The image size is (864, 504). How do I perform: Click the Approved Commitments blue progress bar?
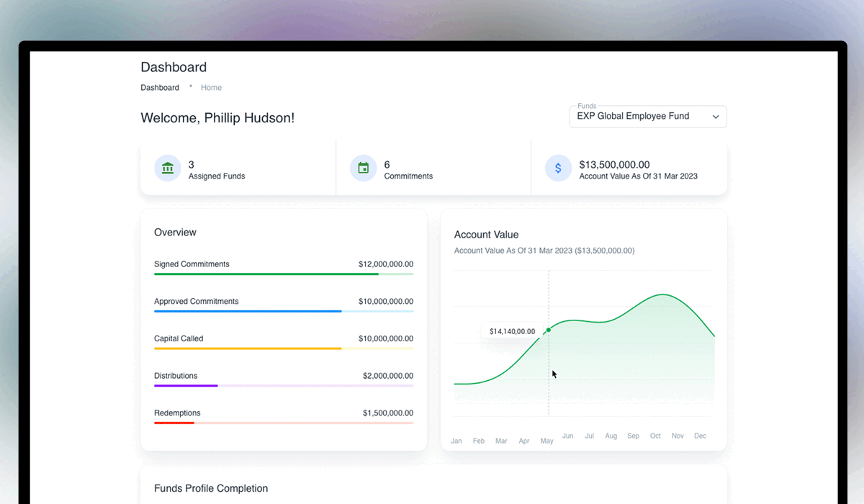pos(284,311)
